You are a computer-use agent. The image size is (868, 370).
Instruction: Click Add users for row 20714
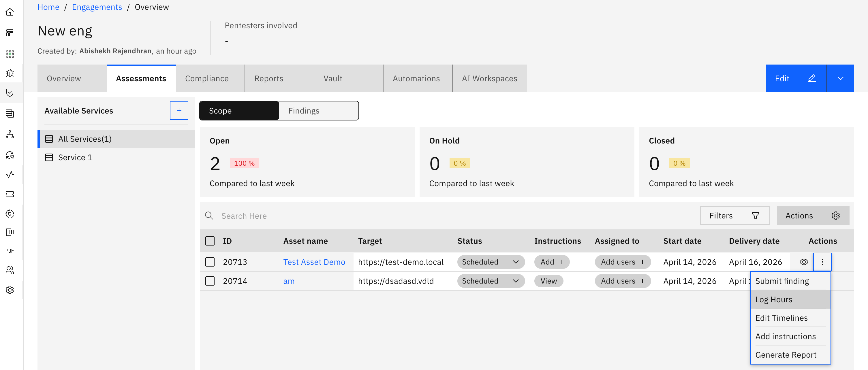tap(623, 281)
